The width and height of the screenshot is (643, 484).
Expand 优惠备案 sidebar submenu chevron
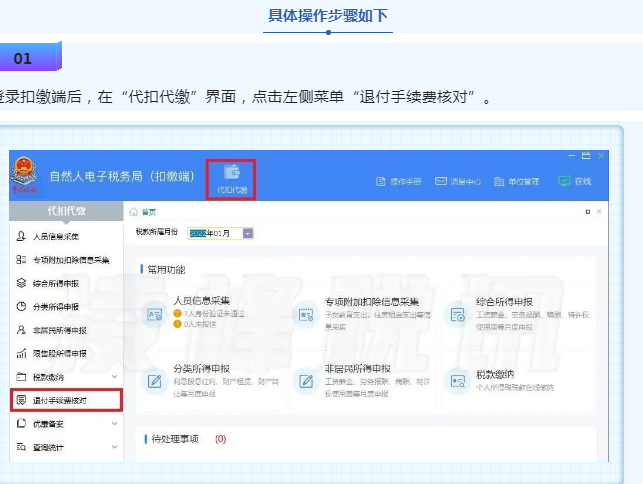click(x=115, y=423)
